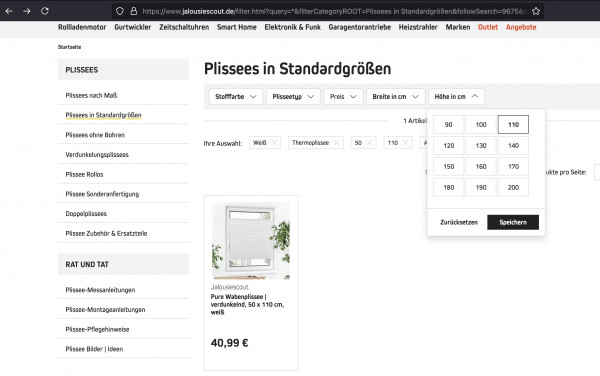The image size is (600, 376).
Task: Open Plissees in Standardgrößen sidebar link
Action: pyautogui.click(x=103, y=115)
